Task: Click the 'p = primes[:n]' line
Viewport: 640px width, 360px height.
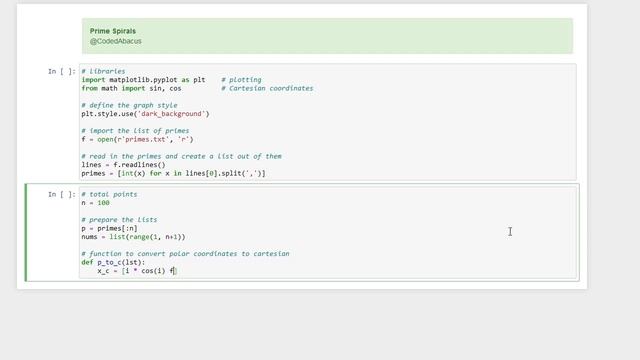Action: (109, 229)
